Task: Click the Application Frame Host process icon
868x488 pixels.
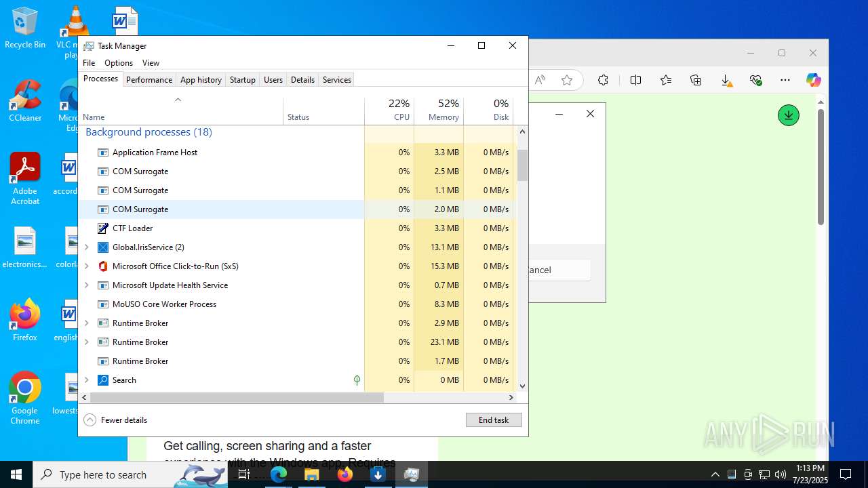Action: pyautogui.click(x=103, y=152)
